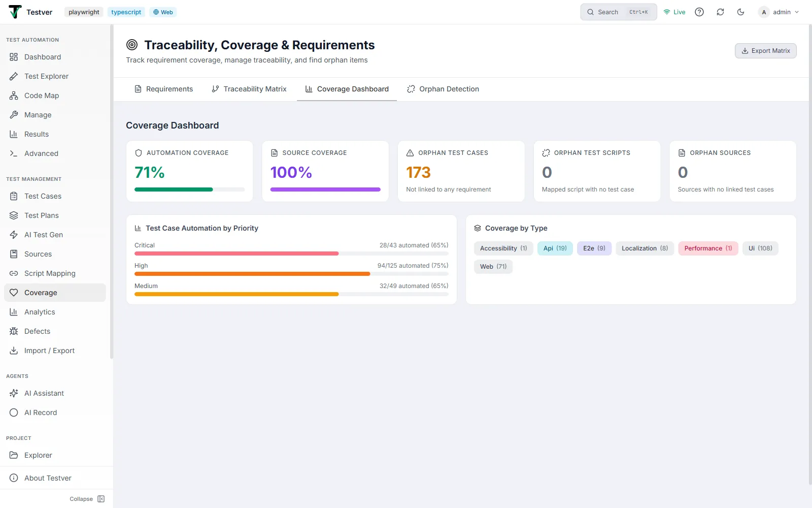Click the 100% source coverage value
This screenshot has width=812, height=508.
pos(291,173)
